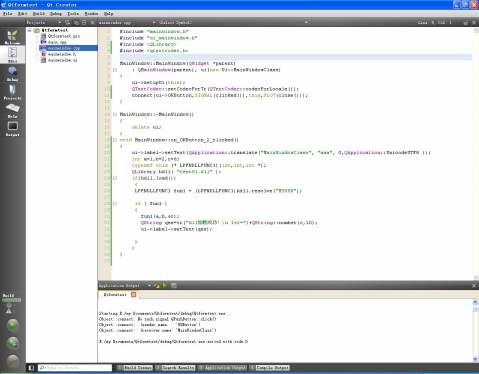Open main.cpp in project tree
The height and width of the screenshot is (374, 479).
(x=57, y=42)
